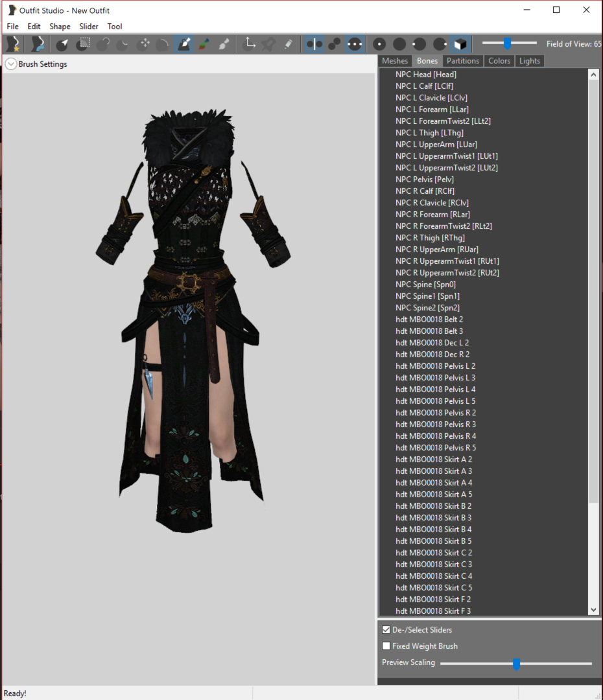Select bone 'NPC Head [Head]'
603x700 pixels.
[x=426, y=75]
